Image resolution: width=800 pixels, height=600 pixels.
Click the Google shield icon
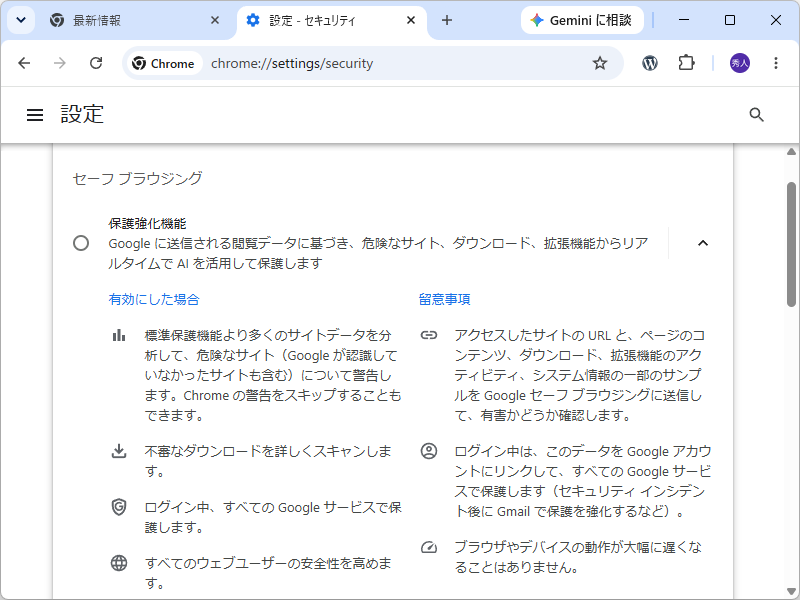pyautogui.click(x=119, y=507)
